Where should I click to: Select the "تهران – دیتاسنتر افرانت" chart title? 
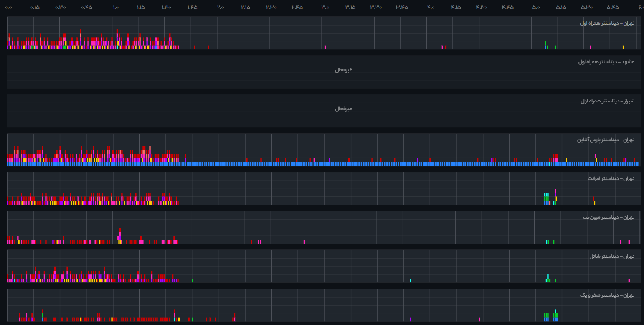point(611,179)
